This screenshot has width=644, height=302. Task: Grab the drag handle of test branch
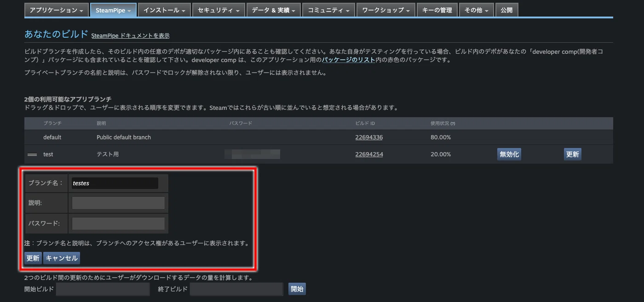(x=32, y=155)
